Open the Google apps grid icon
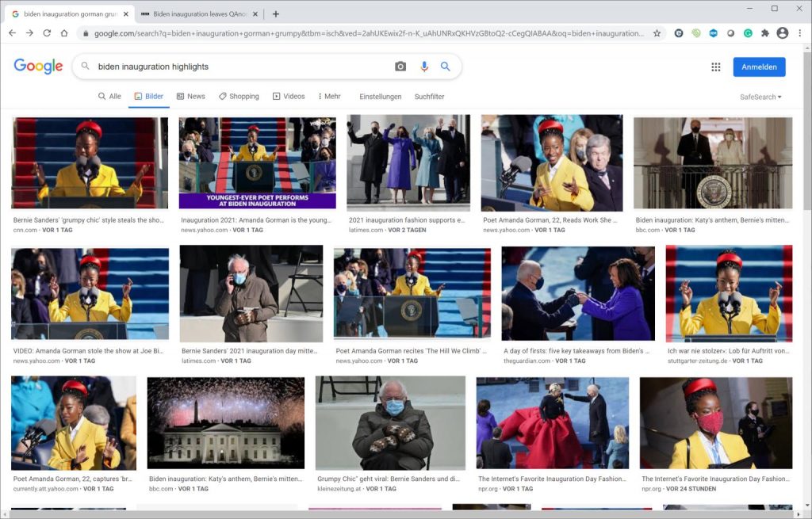 coord(716,67)
